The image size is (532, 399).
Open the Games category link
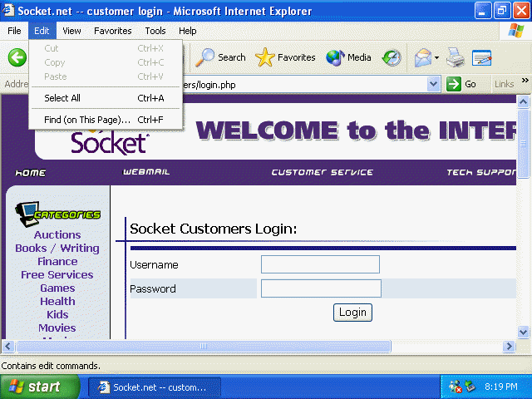pyautogui.click(x=57, y=288)
